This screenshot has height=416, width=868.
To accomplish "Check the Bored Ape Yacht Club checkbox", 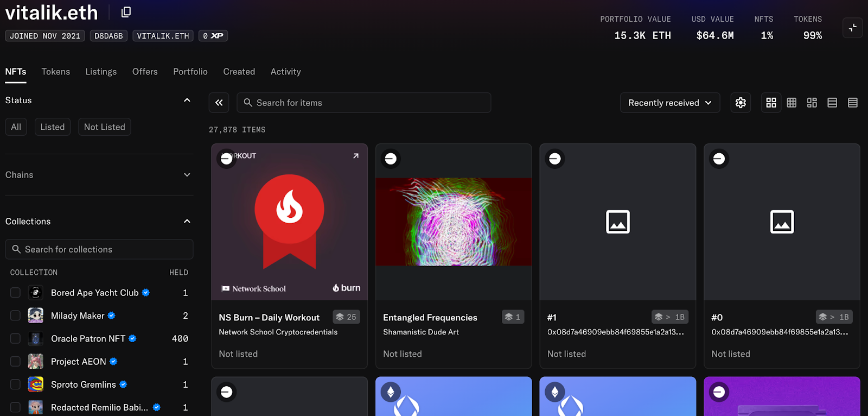I will pyautogui.click(x=15, y=293).
